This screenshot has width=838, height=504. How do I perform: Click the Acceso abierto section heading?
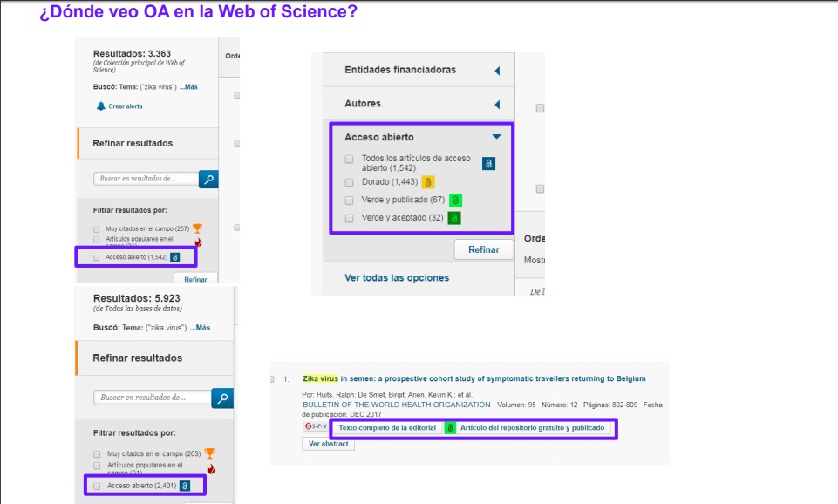pyautogui.click(x=379, y=138)
